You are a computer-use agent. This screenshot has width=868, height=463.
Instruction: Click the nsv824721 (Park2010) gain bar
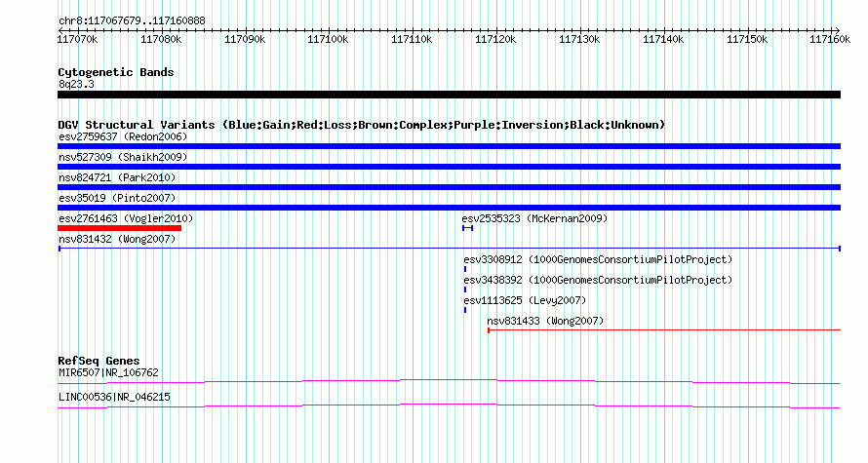[449, 187]
